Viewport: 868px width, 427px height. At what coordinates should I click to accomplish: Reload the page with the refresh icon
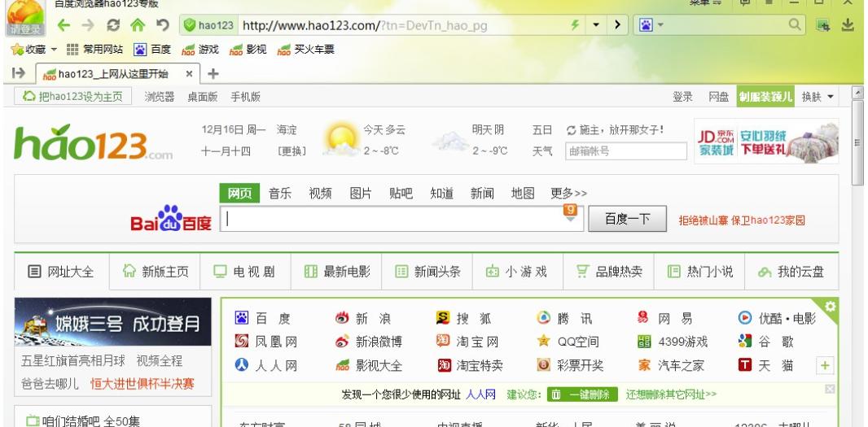tap(113, 25)
